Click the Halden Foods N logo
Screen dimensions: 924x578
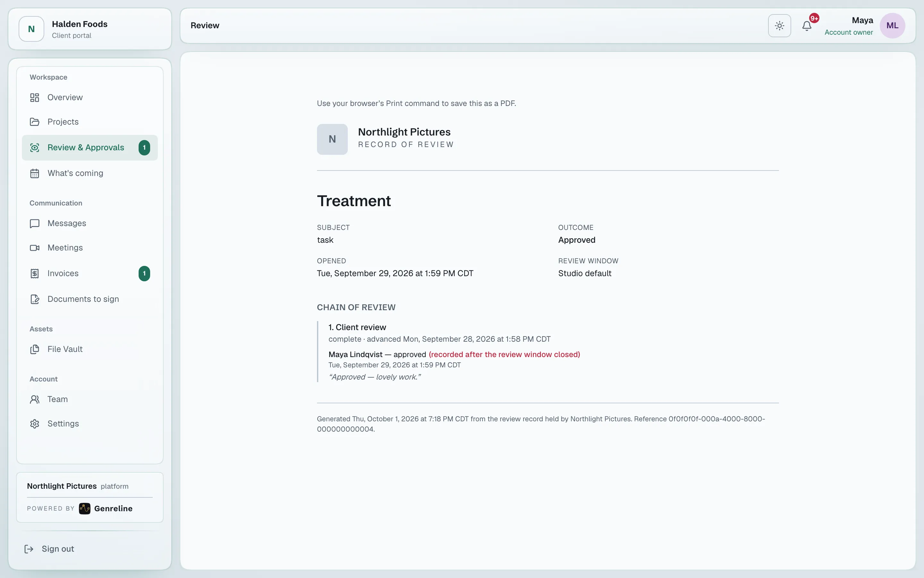click(x=31, y=29)
